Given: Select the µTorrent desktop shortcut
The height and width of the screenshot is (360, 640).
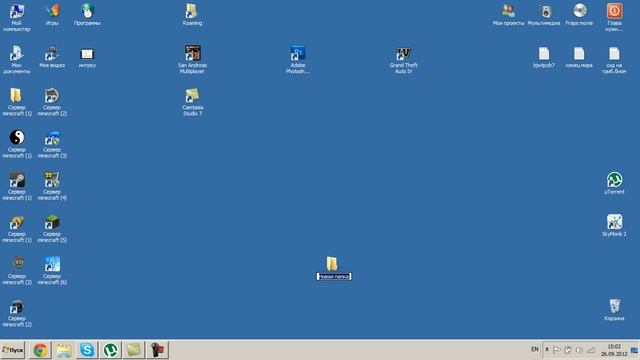Looking at the screenshot, I should 614,180.
